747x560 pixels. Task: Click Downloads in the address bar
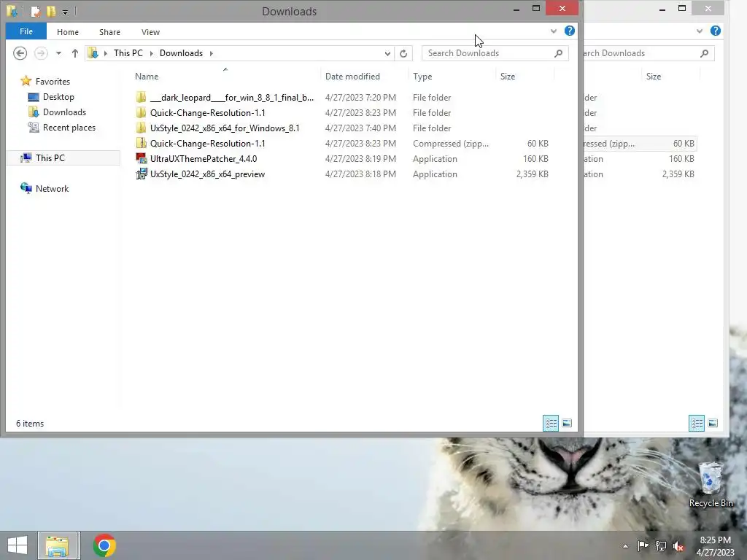point(181,52)
